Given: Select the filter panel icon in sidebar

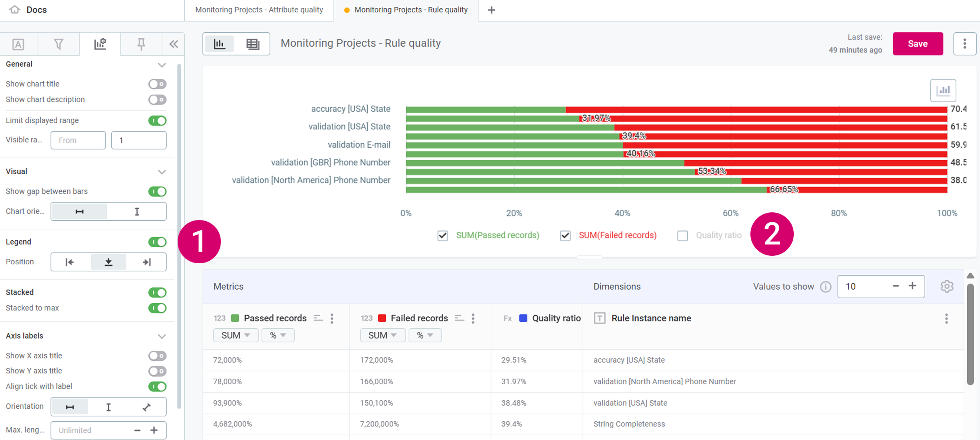Looking at the screenshot, I should point(58,44).
